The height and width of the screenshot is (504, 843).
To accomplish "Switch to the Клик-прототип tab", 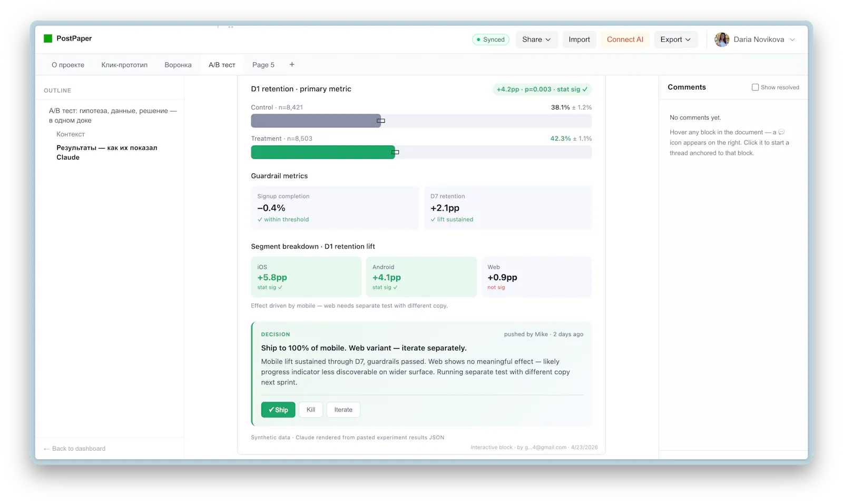I will tap(124, 65).
